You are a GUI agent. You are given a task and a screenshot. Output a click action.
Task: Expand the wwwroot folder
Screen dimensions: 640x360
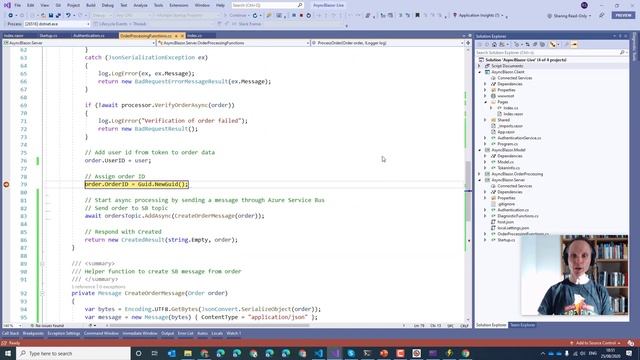486,96
